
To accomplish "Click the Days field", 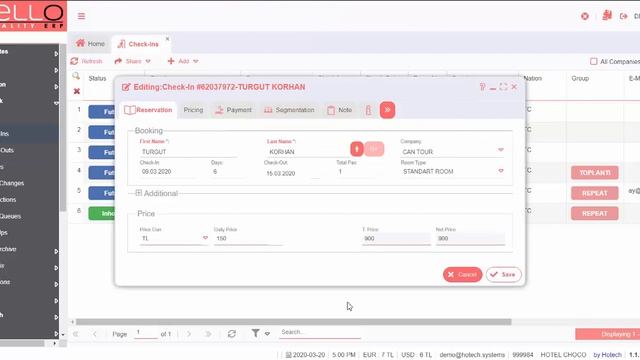I will [x=229, y=172].
